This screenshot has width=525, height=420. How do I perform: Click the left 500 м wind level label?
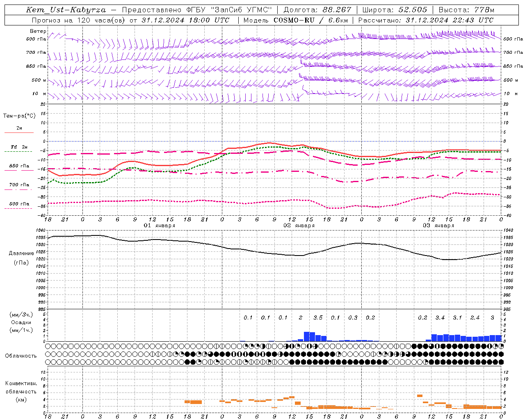click(39, 80)
